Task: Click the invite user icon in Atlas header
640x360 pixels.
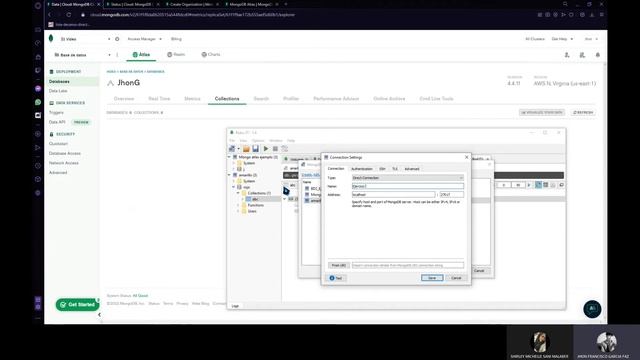Action: [x=567, y=55]
